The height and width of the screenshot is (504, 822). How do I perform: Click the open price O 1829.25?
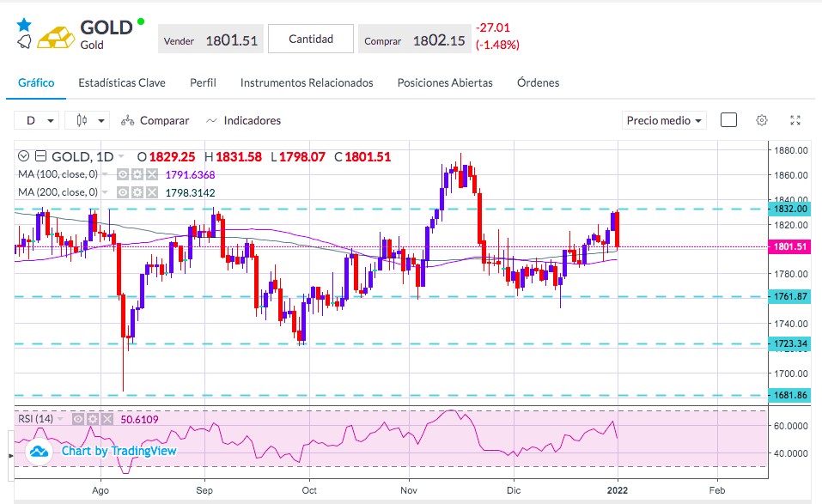click(x=166, y=156)
